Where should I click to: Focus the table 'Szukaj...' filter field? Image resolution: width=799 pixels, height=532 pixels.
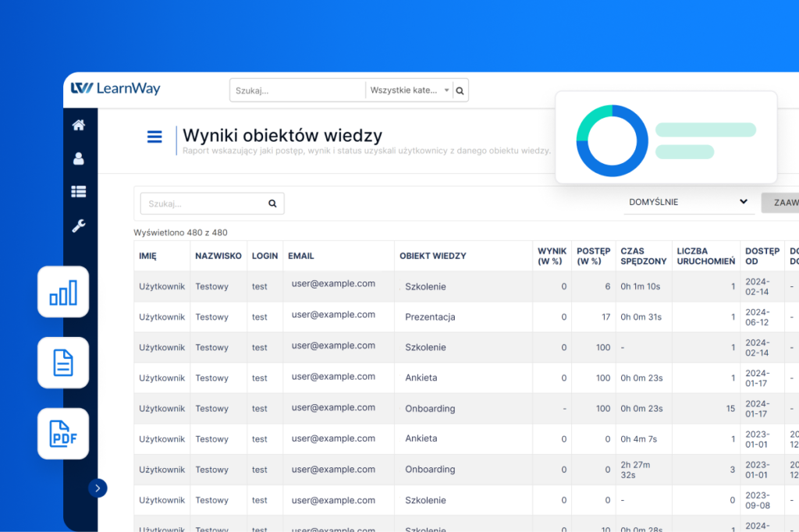pyautogui.click(x=202, y=204)
